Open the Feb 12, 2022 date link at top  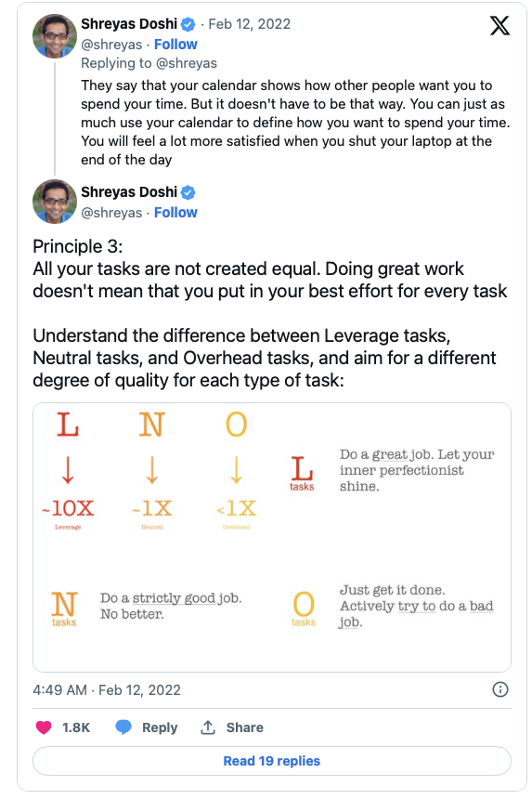250,24
